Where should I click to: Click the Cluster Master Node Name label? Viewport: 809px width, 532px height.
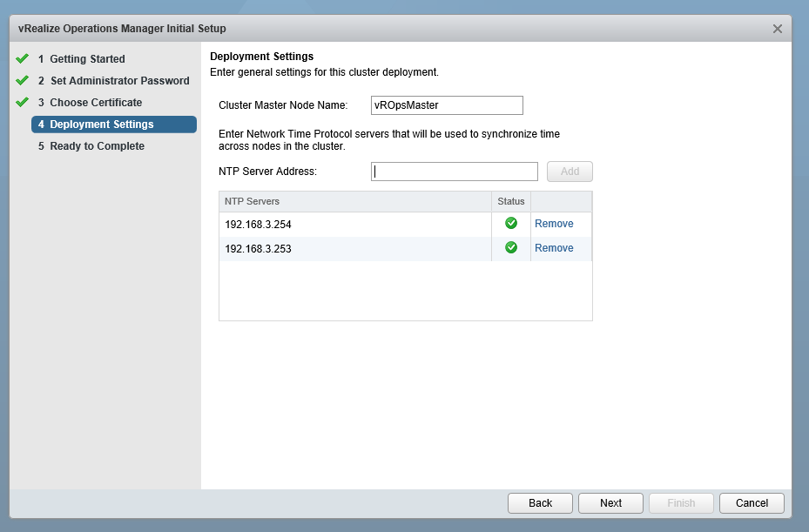(x=283, y=105)
